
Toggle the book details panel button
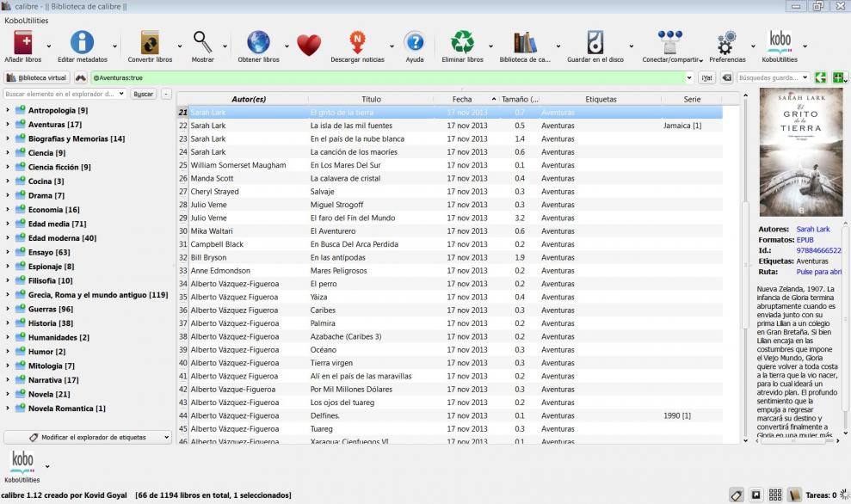click(794, 495)
